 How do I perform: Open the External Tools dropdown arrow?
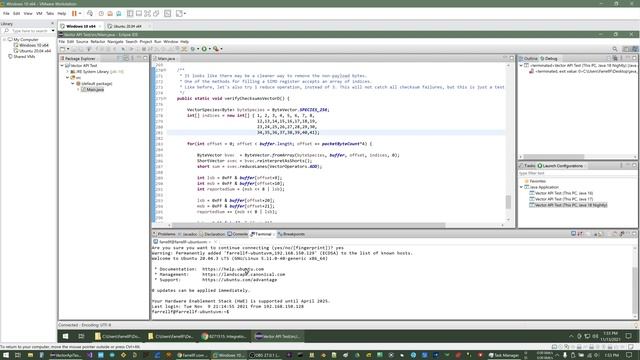(221, 49)
